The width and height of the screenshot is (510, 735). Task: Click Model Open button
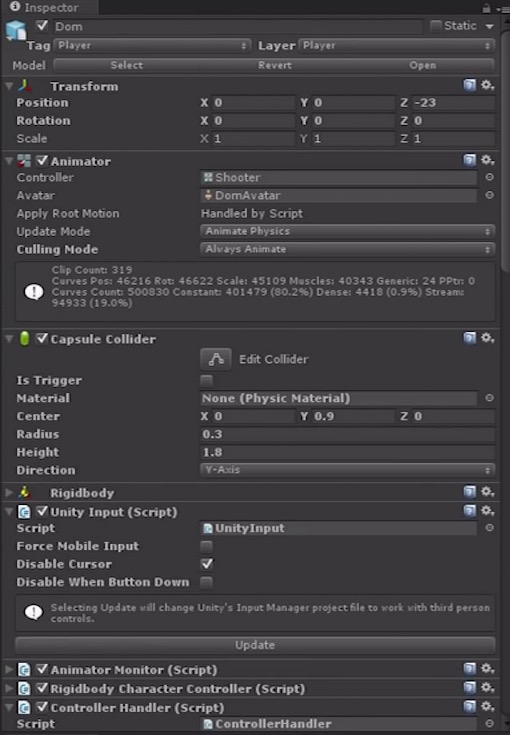click(x=422, y=65)
